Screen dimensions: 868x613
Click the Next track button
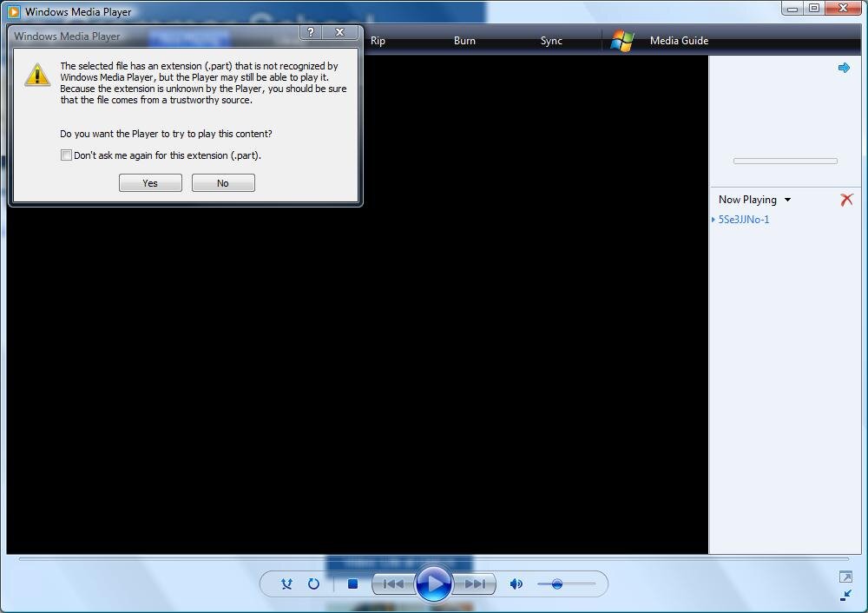click(x=475, y=583)
